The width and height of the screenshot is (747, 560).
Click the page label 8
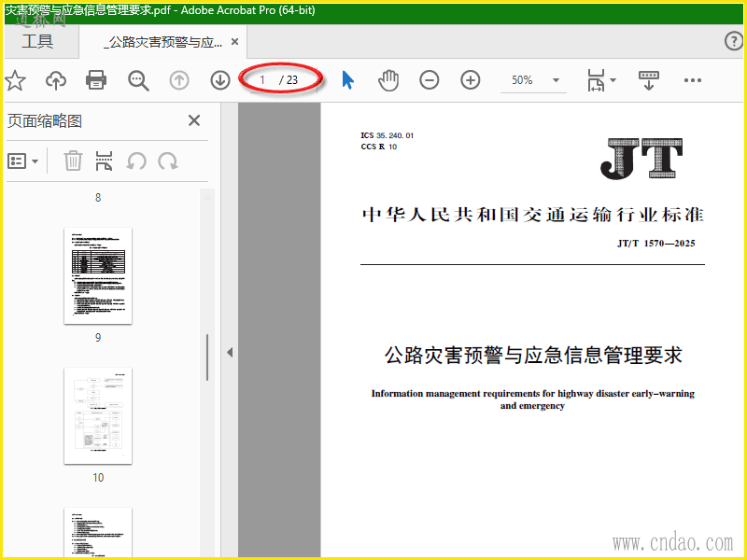coord(98,198)
